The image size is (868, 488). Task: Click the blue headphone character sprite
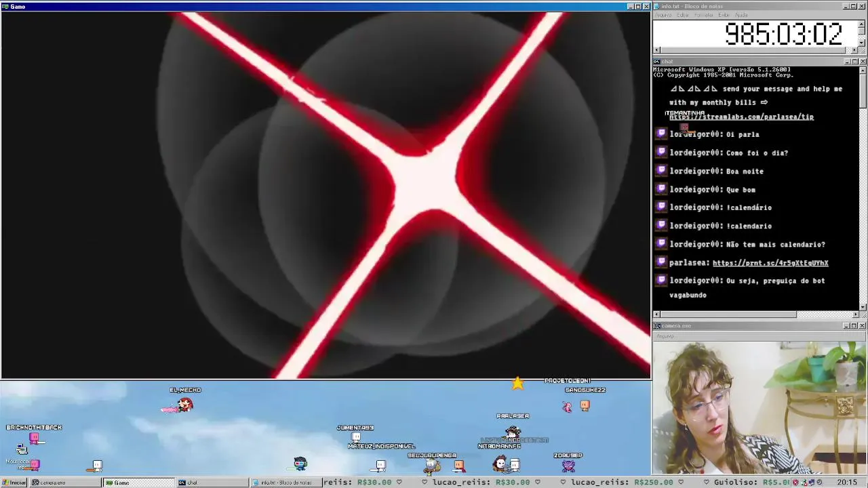pyautogui.click(x=300, y=464)
